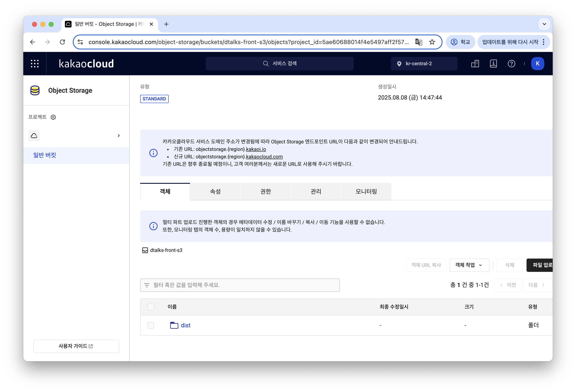
Task: Click the 폴더 type cell in dist row
Action: (533, 325)
